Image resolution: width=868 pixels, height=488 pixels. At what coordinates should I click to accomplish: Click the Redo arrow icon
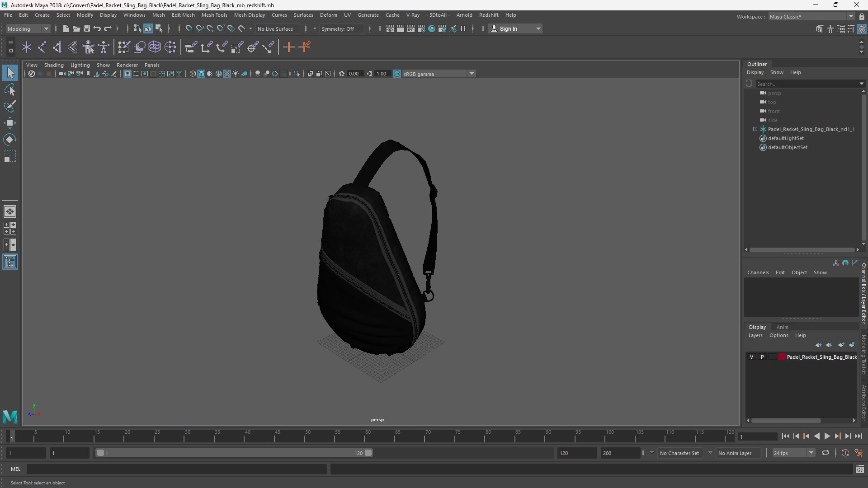[107, 28]
